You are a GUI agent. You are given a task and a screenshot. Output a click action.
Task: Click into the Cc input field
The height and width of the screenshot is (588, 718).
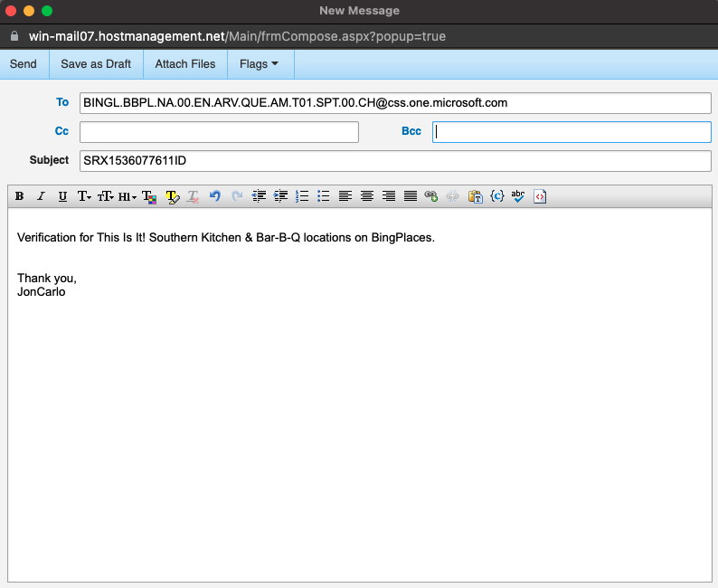pos(219,132)
